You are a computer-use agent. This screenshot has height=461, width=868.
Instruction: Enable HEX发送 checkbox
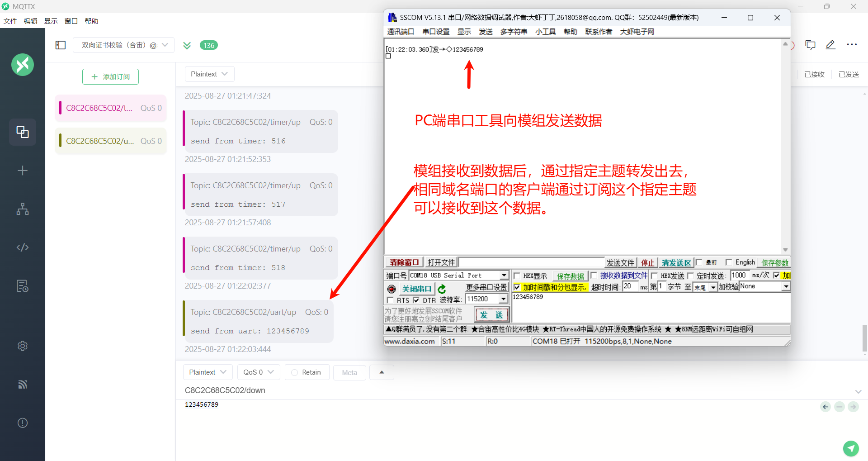pos(654,276)
